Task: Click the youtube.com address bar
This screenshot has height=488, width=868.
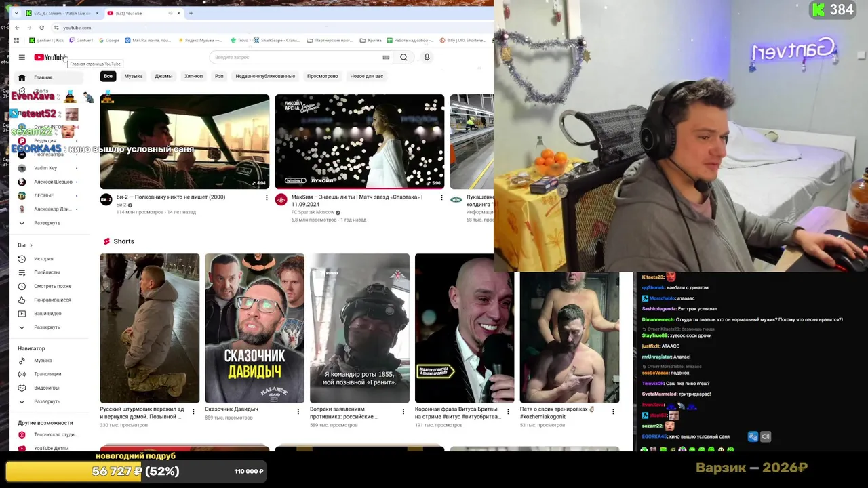Action: [271, 28]
